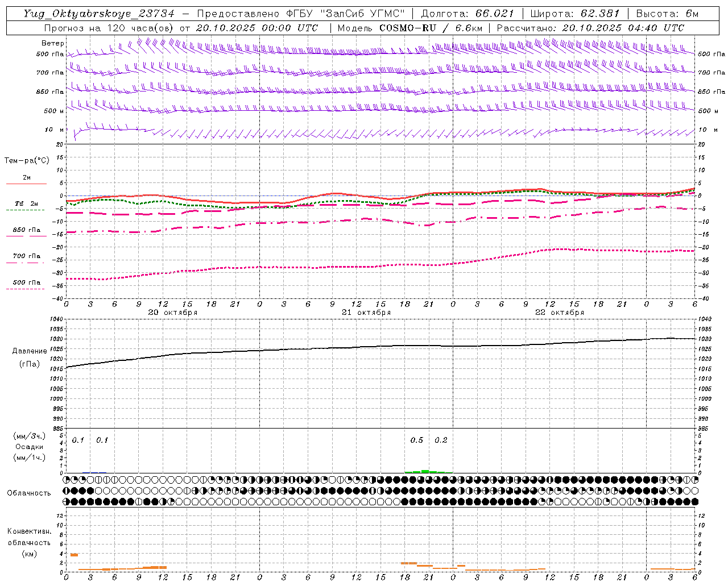Click the 850 гПа label in temperature legend

point(27,230)
